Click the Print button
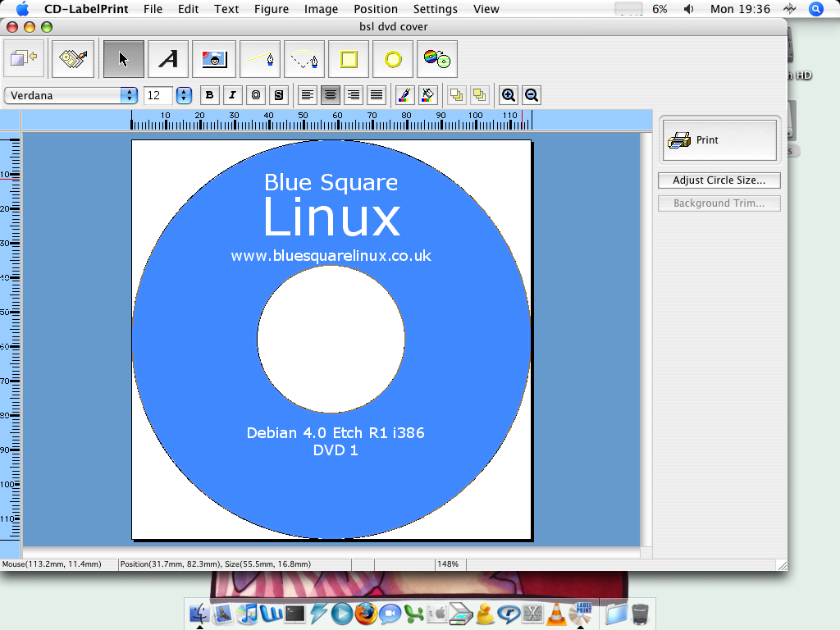The height and width of the screenshot is (630, 840). point(719,140)
